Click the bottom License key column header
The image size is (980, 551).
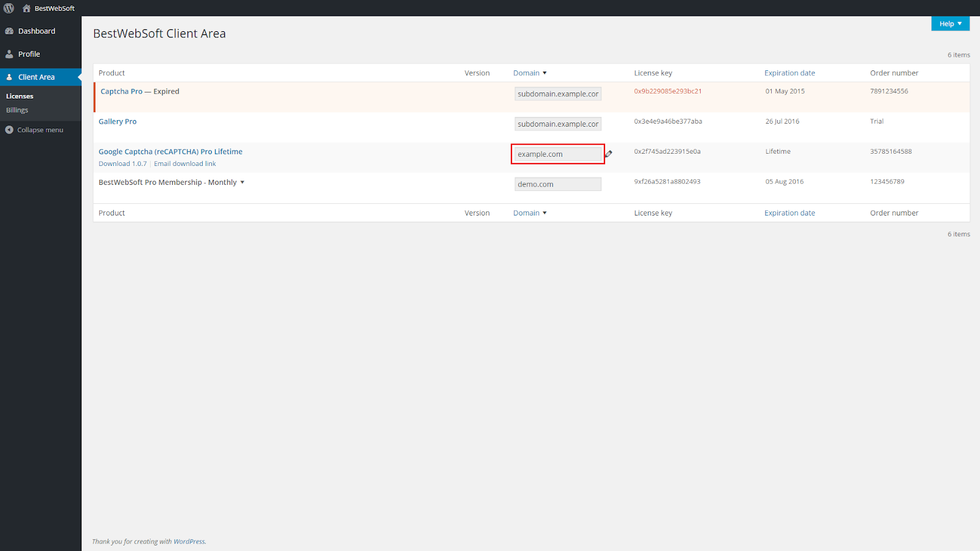pyautogui.click(x=653, y=213)
